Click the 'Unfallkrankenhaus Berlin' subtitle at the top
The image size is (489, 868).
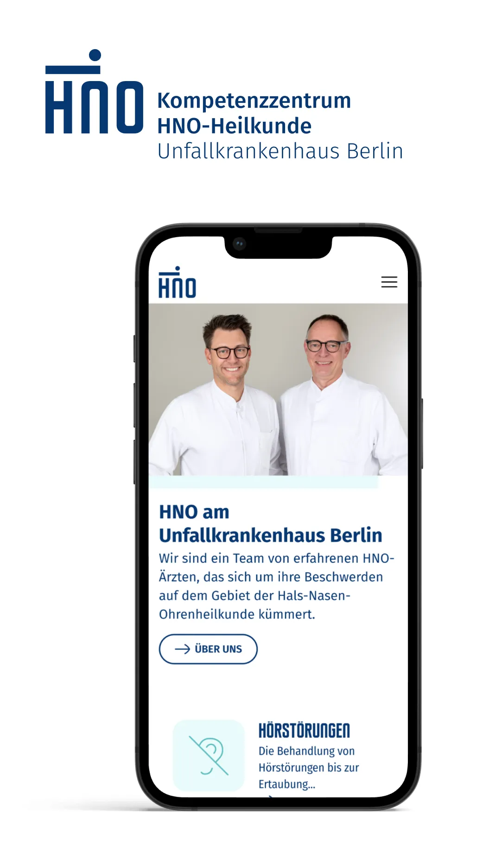tap(280, 151)
